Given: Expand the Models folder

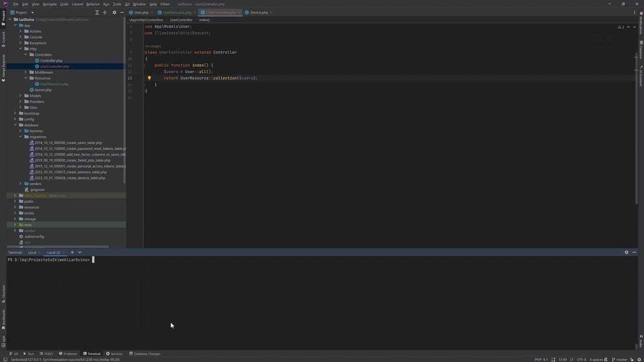Looking at the screenshot, I should [20, 96].
